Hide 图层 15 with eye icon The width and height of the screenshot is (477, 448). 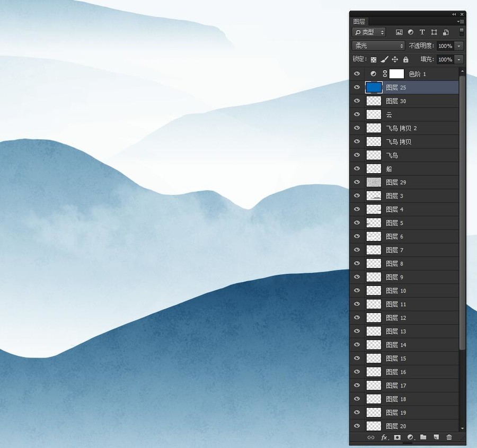pos(357,358)
